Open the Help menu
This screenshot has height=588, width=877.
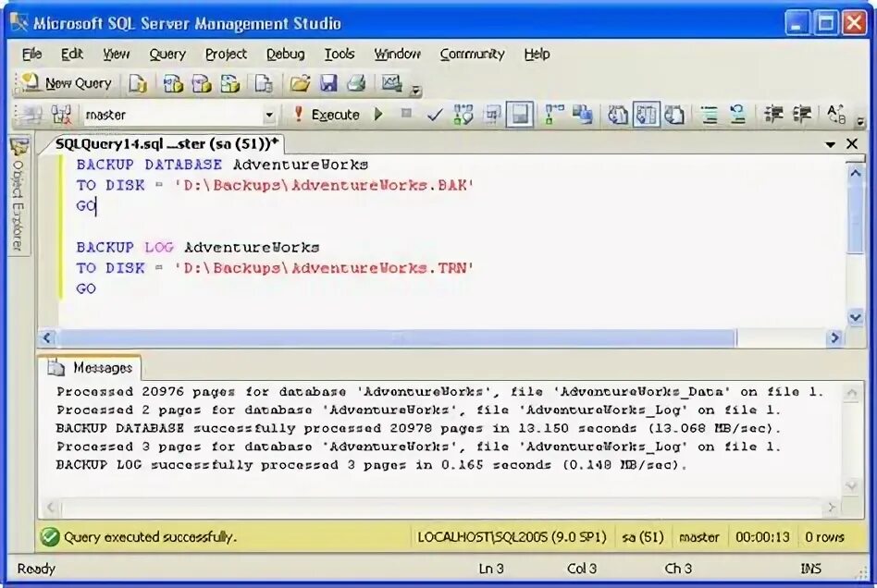[537, 54]
